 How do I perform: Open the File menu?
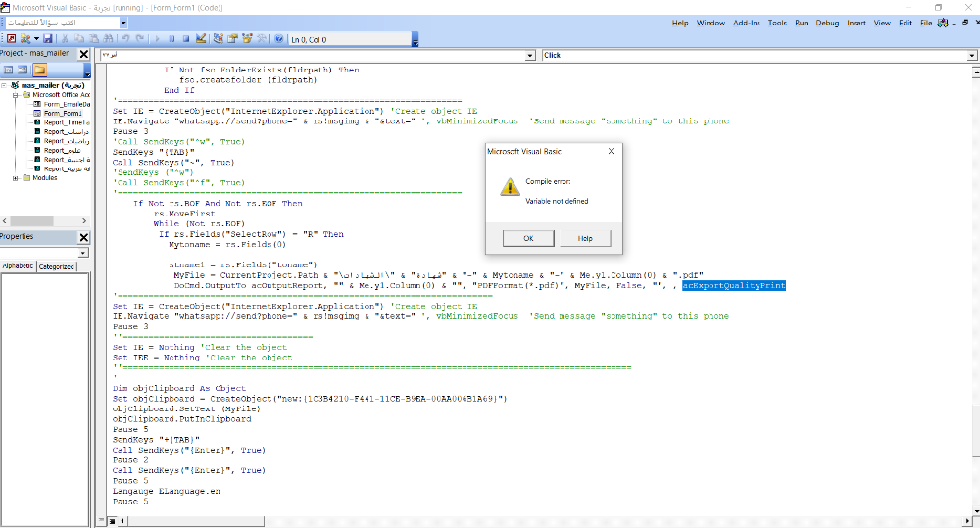click(926, 24)
